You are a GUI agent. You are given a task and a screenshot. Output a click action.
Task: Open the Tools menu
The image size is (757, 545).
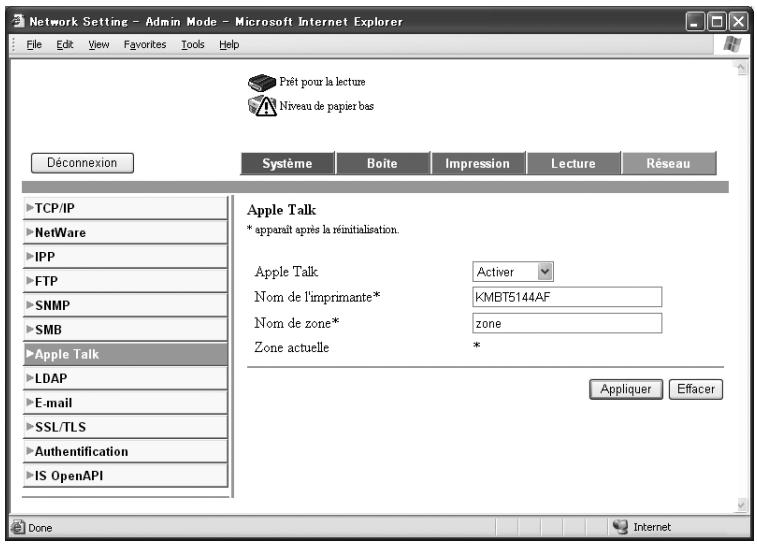(193, 44)
